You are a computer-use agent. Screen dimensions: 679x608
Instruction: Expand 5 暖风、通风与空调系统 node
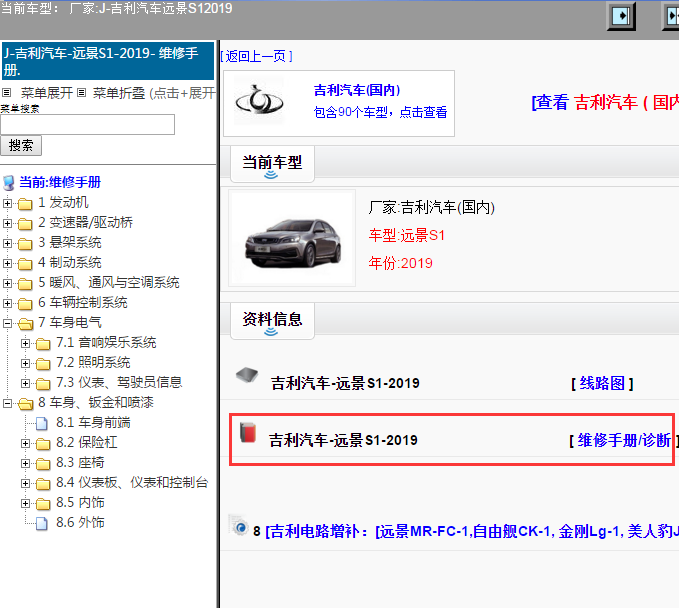coord(7,283)
